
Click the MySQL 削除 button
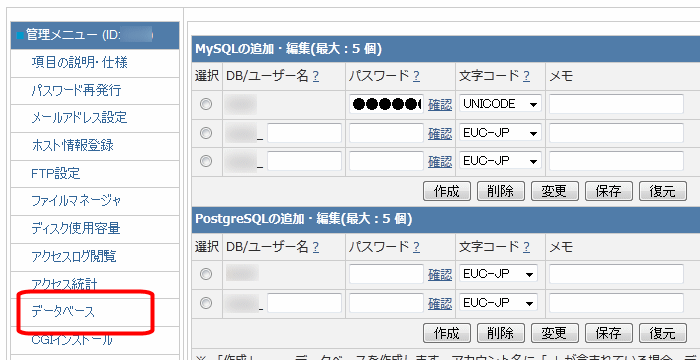point(501,191)
